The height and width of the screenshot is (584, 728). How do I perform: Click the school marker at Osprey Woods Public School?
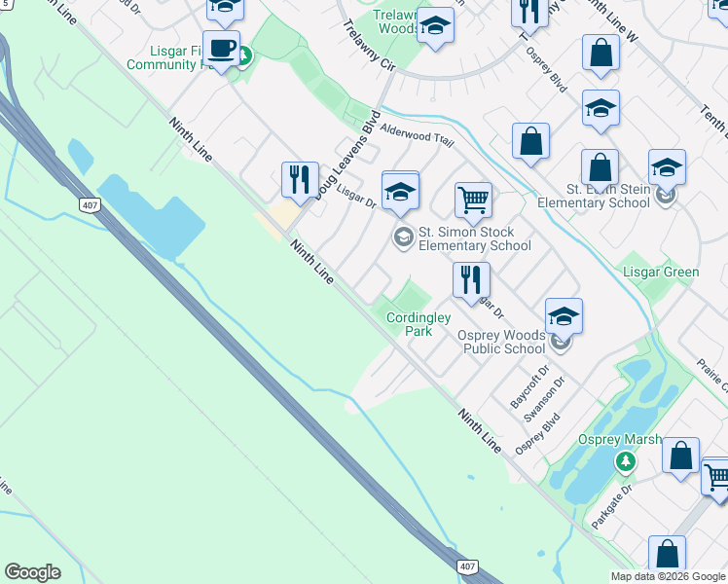click(x=564, y=318)
